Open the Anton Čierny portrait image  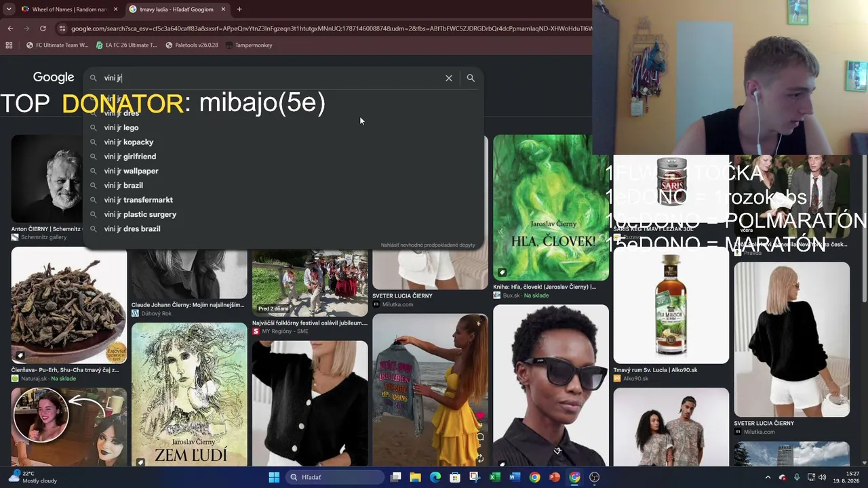pos(47,179)
